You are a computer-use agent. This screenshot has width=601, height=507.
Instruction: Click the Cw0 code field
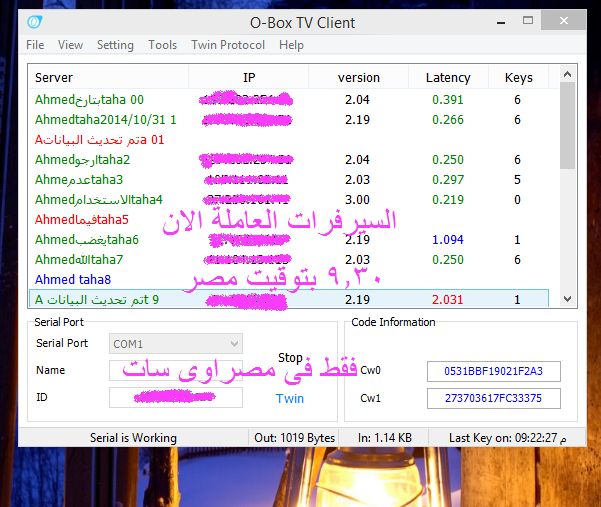[x=494, y=371]
